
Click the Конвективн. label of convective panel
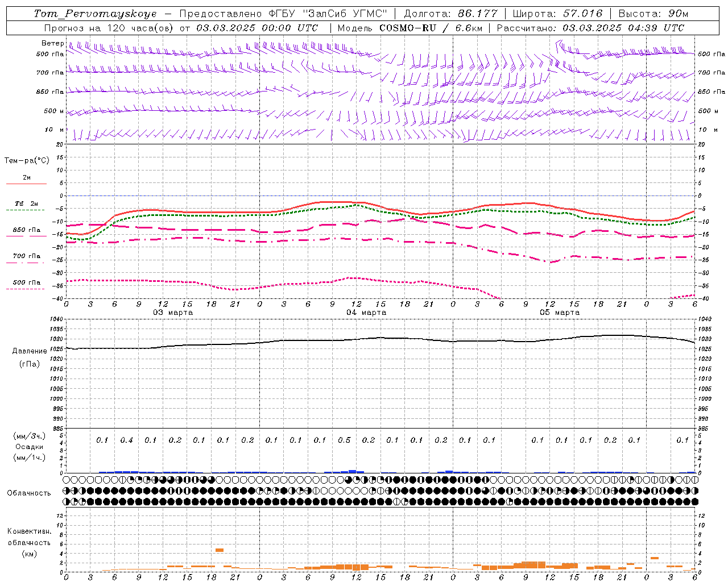tap(29, 531)
